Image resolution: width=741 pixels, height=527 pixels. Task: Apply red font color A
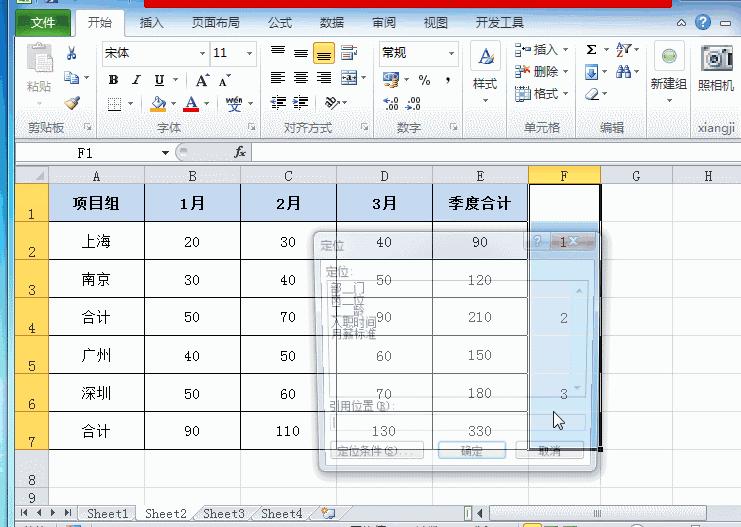(191, 104)
